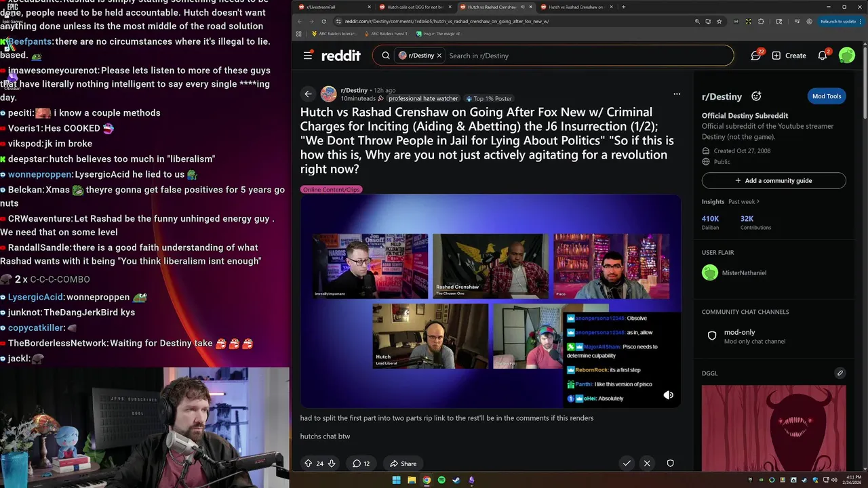Open the r/Destiny link above the post
Viewport: 868px width, 488px height.
354,90
